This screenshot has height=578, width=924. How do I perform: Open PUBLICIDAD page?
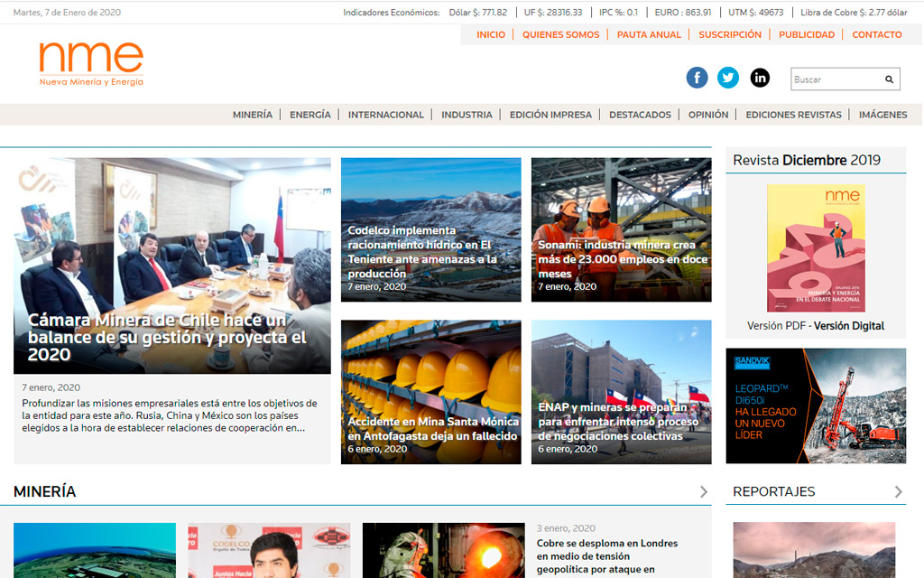coord(807,35)
